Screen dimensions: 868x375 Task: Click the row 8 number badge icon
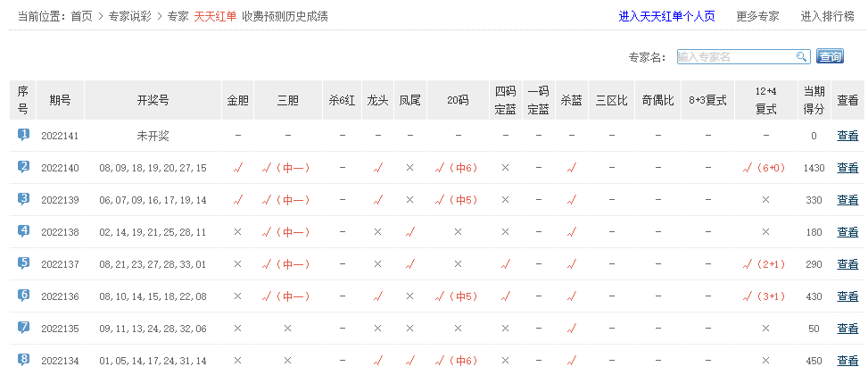23,359
